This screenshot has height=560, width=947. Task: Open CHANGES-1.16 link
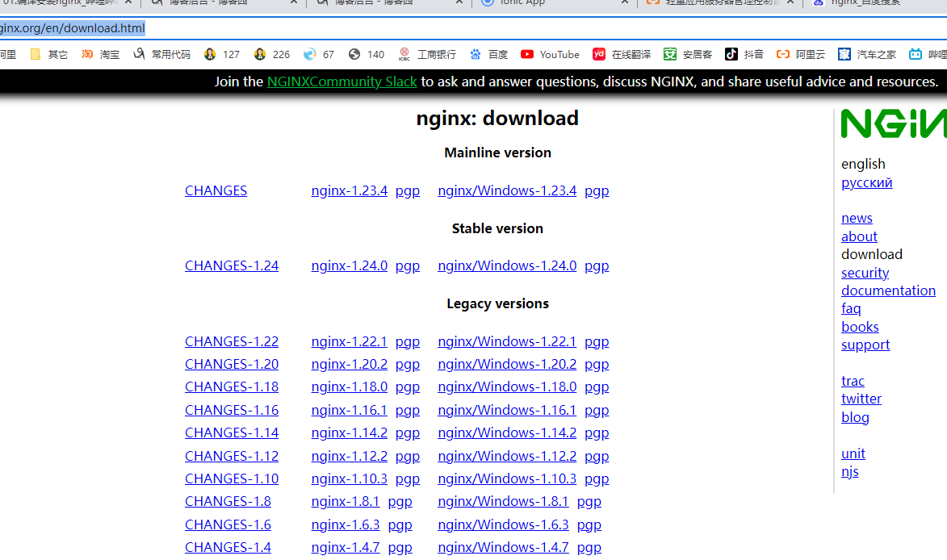(232, 411)
